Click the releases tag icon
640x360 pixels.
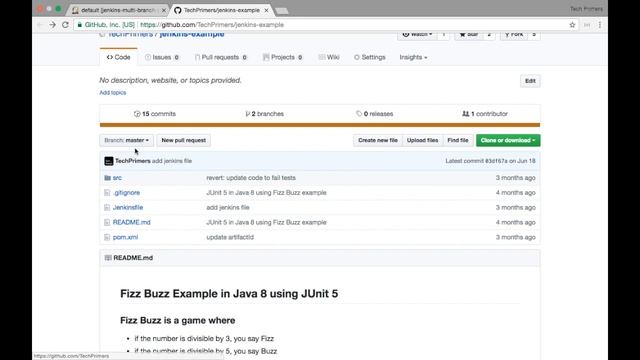click(359, 114)
